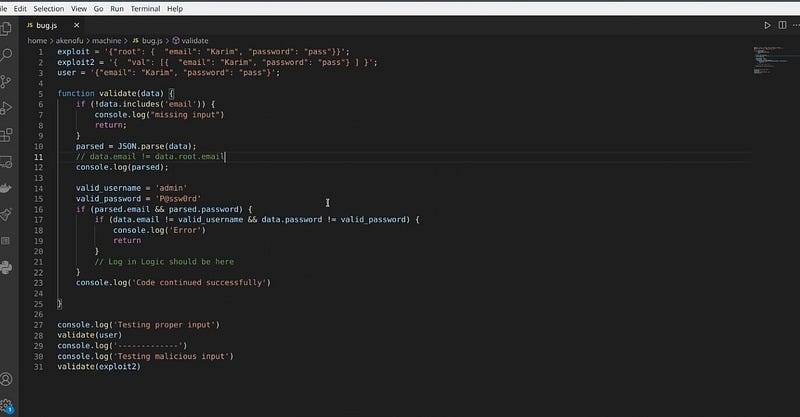Viewport: 800px width, 417px height.
Task: Open the Search view in activity bar
Action: (7, 55)
